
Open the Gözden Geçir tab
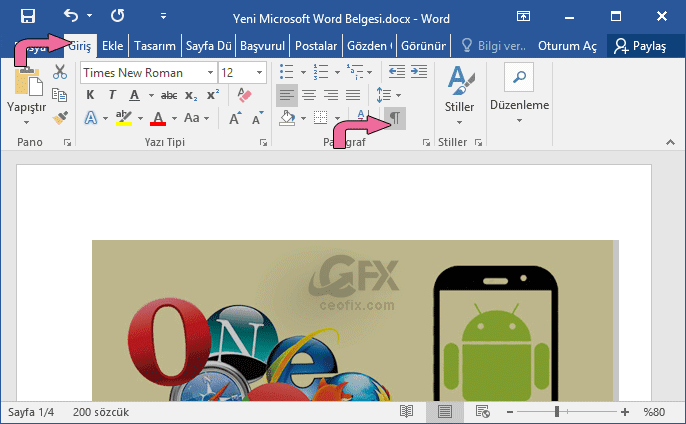tap(370, 46)
